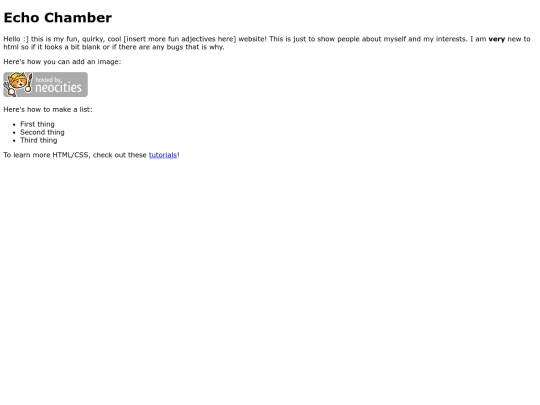Screen dimensions: 540x405
Task: Click the neocities word in the badge
Action: click(58, 88)
